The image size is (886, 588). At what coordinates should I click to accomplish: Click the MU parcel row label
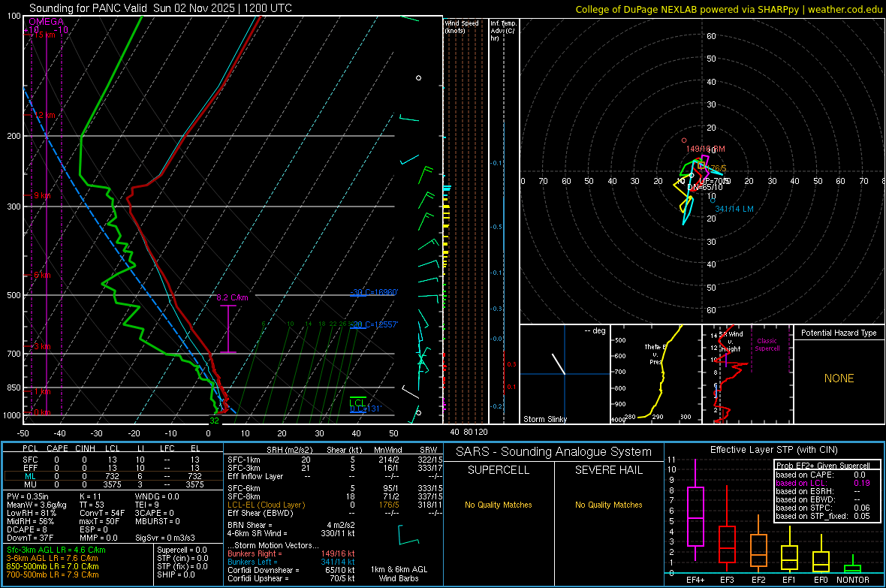[x=30, y=484]
